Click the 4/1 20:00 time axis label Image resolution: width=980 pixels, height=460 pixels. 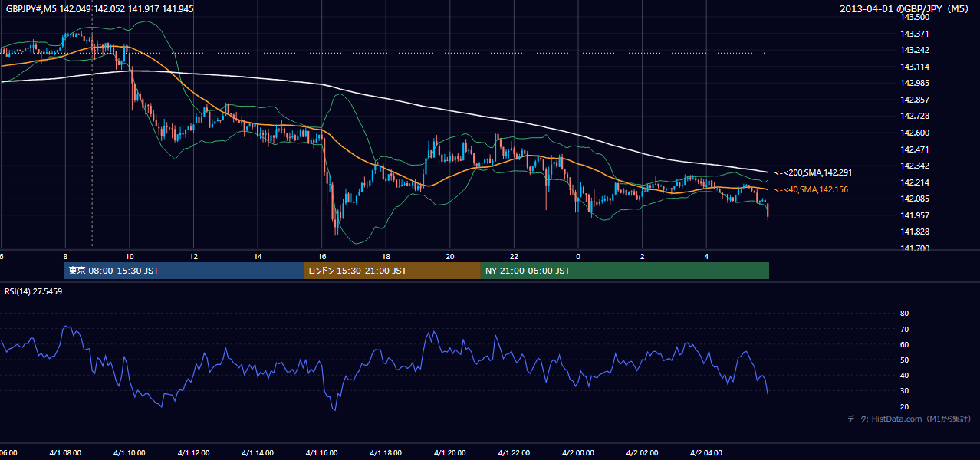pyautogui.click(x=449, y=453)
